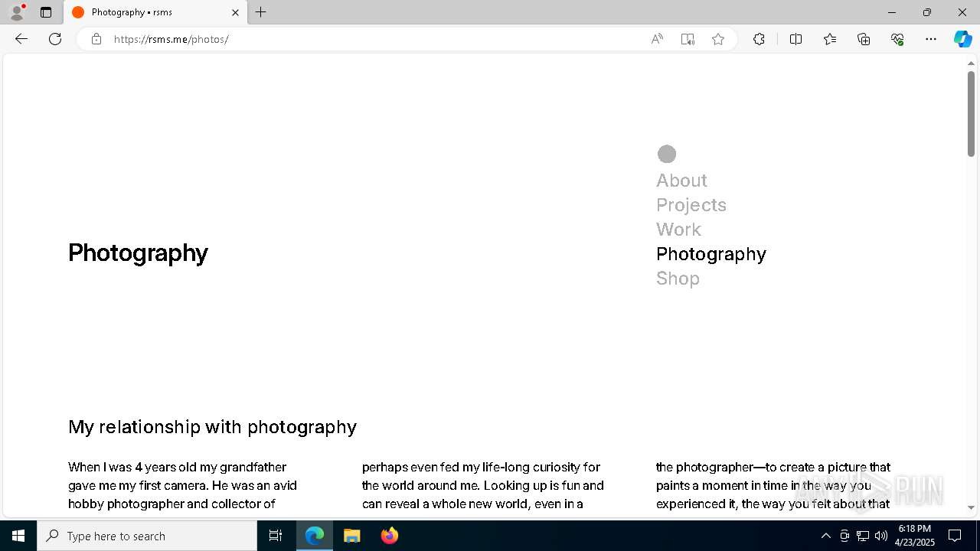980x551 pixels.
Task: Open network status tray icon
Action: click(863, 536)
